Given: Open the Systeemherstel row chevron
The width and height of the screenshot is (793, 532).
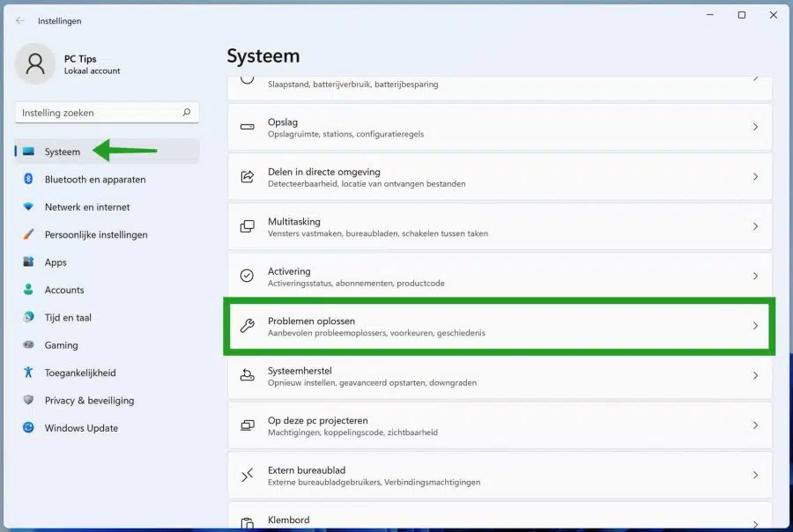Looking at the screenshot, I should click(x=755, y=375).
